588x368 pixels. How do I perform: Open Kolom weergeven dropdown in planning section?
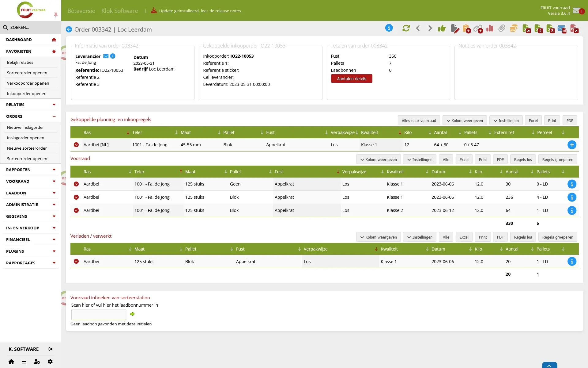(465, 121)
